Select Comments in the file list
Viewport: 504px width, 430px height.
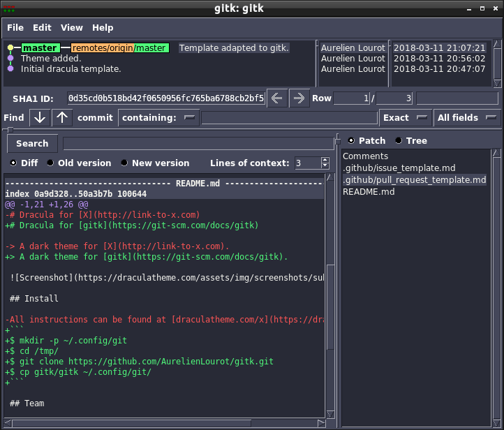pyautogui.click(x=365, y=156)
